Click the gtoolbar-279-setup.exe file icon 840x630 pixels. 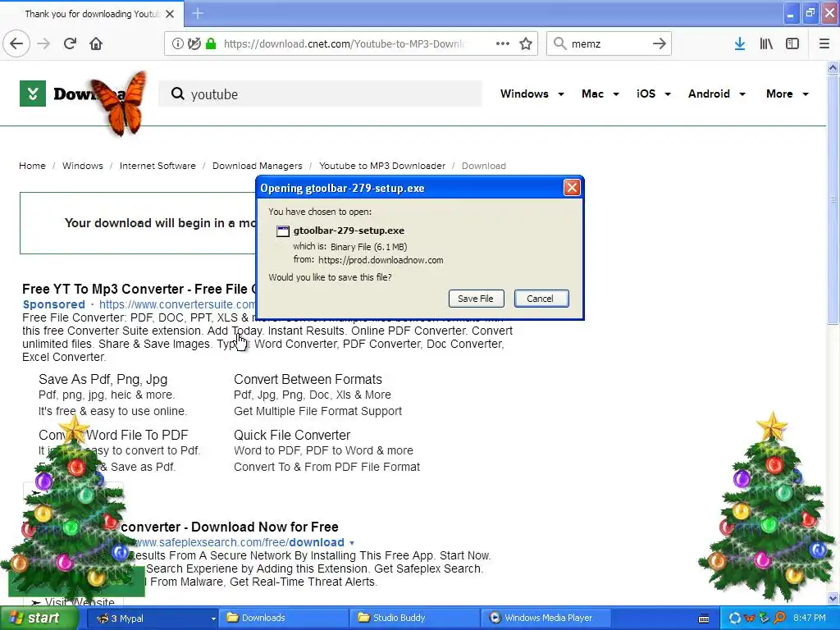pyautogui.click(x=283, y=231)
